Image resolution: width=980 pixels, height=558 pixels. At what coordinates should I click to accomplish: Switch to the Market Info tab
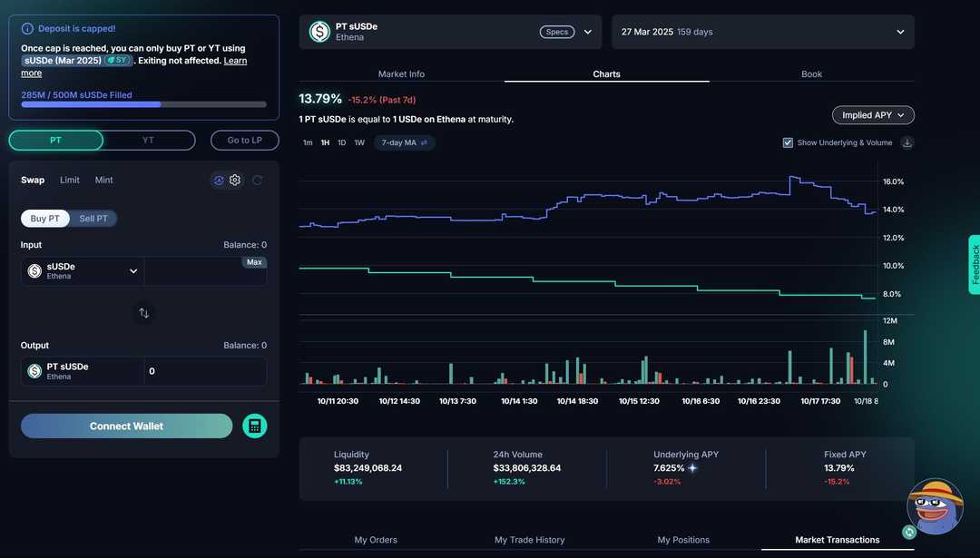(x=401, y=73)
